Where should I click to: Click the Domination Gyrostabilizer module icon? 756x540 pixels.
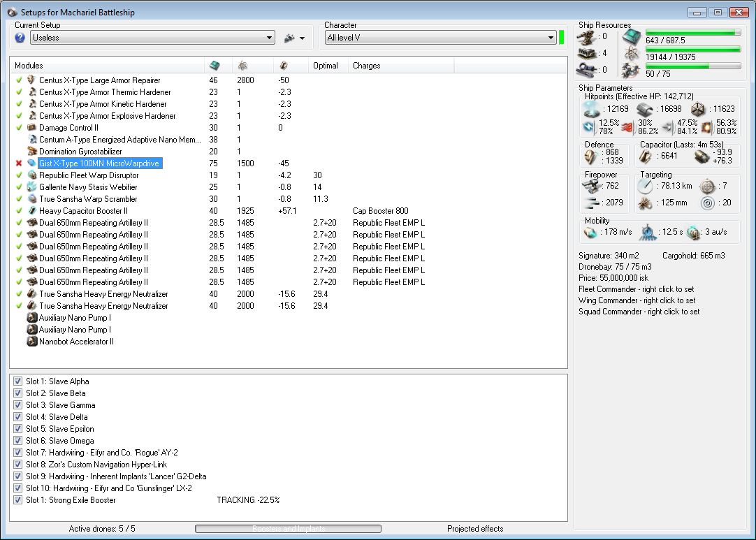point(31,152)
